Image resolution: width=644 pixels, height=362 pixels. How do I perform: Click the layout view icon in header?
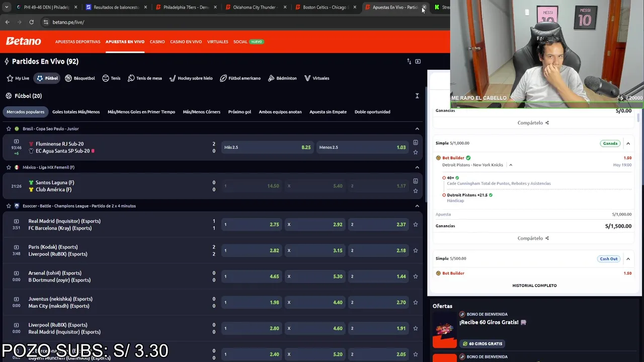[418, 61]
